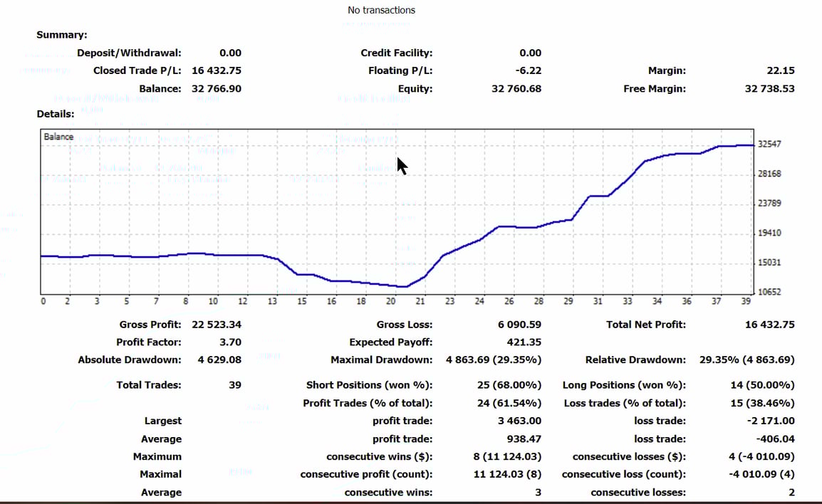822x504 pixels.
Task: Click trade number 39 on chart's horizontal axis
Action: pos(746,302)
